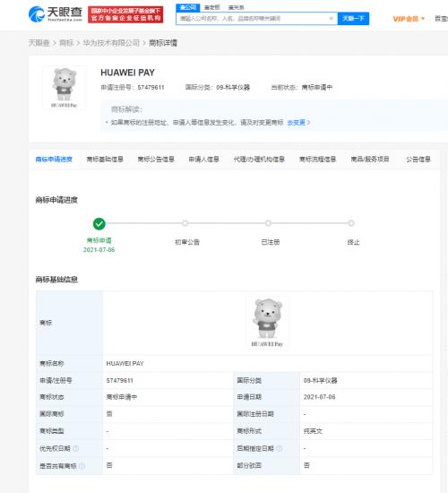
Task: Select the 查公司 search tab
Action: click(187, 7)
